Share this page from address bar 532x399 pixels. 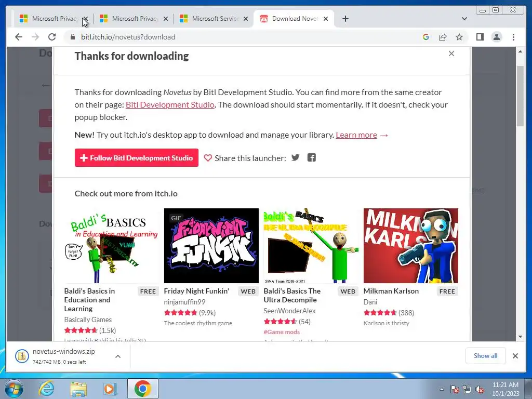coord(443,37)
